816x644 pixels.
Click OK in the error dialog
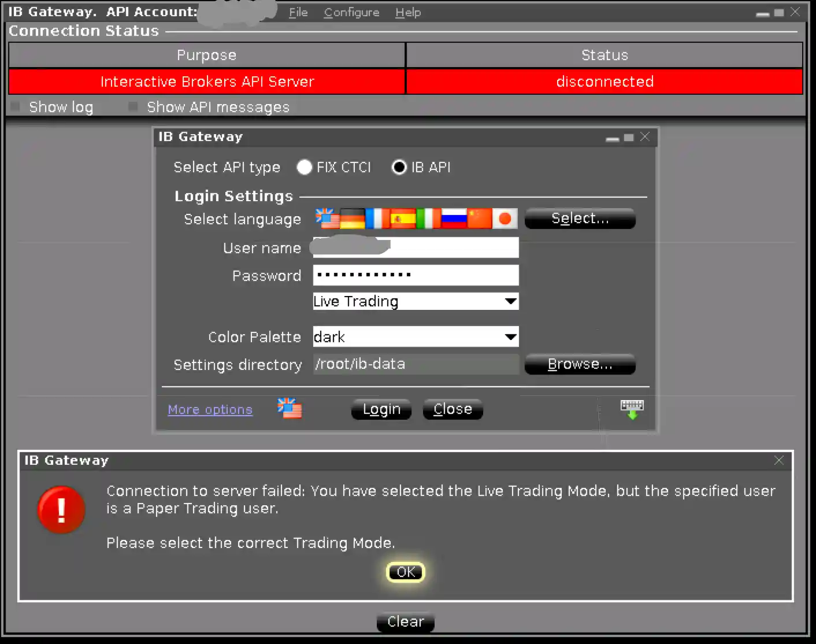pos(406,572)
